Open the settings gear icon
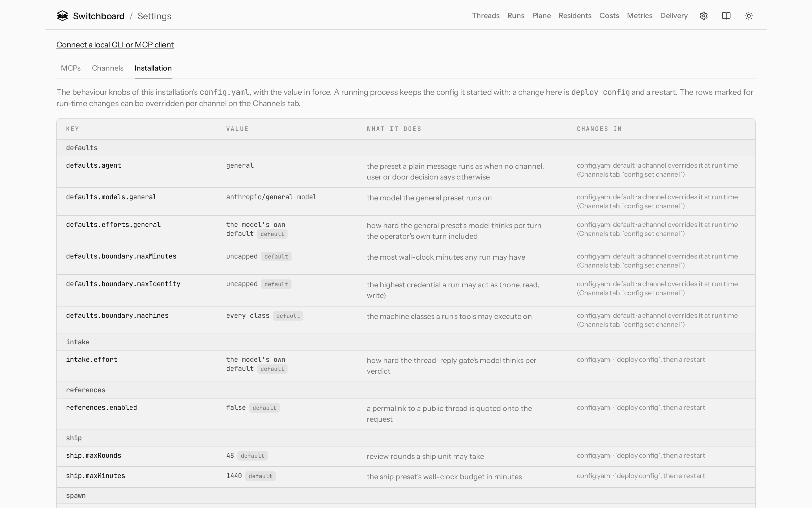Screen dimensions: 812x508 pos(704,16)
